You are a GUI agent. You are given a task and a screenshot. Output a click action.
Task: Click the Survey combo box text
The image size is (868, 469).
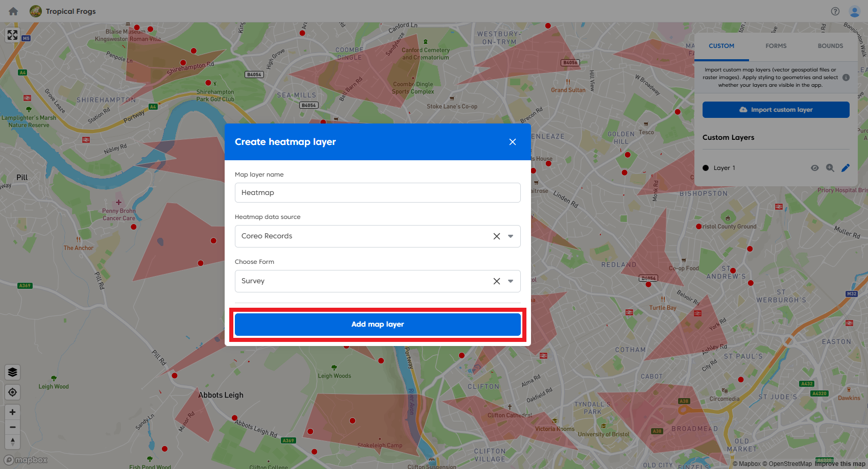[253, 281]
